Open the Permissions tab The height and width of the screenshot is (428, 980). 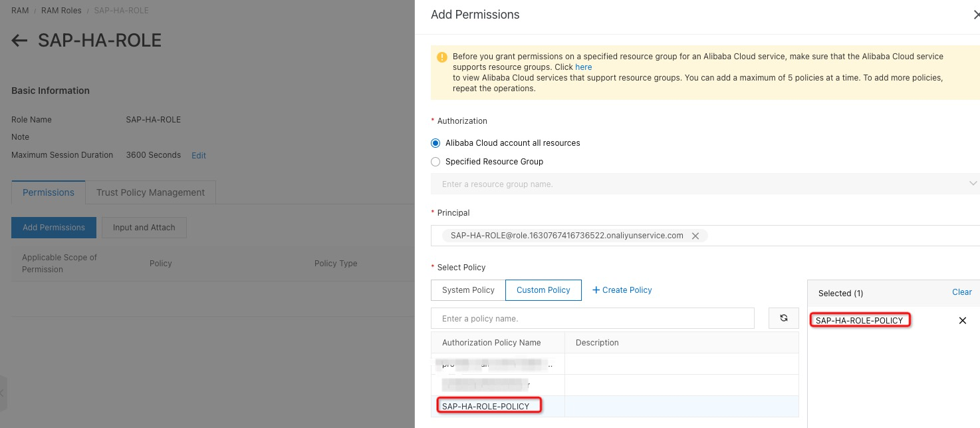48,192
